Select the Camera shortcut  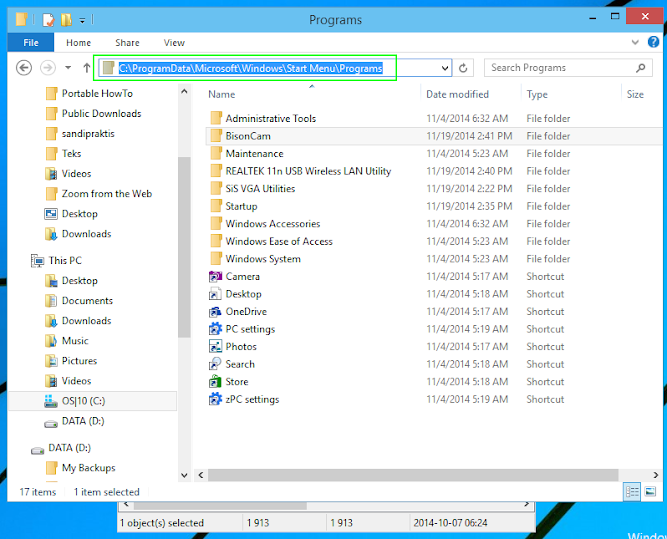pyautogui.click(x=242, y=277)
